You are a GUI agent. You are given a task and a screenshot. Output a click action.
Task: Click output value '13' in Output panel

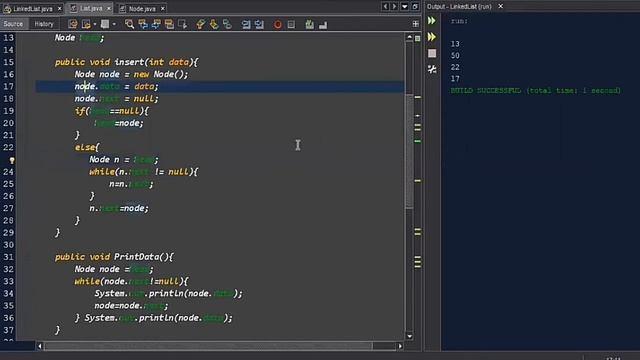[455, 44]
